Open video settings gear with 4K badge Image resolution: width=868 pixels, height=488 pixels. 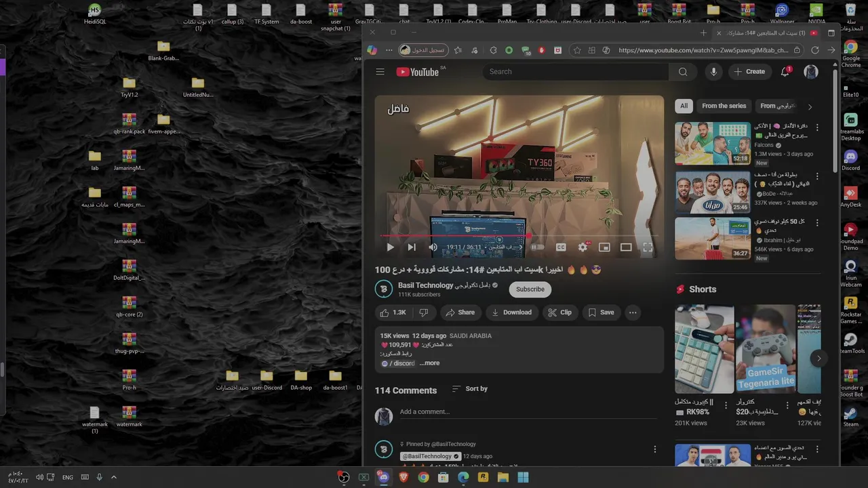(x=583, y=247)
